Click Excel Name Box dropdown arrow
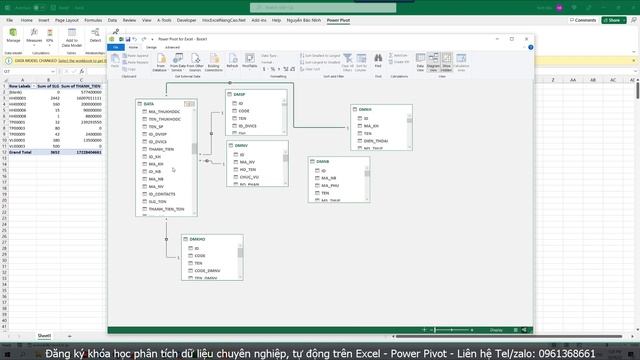The image size is (640, 360). 53,71
